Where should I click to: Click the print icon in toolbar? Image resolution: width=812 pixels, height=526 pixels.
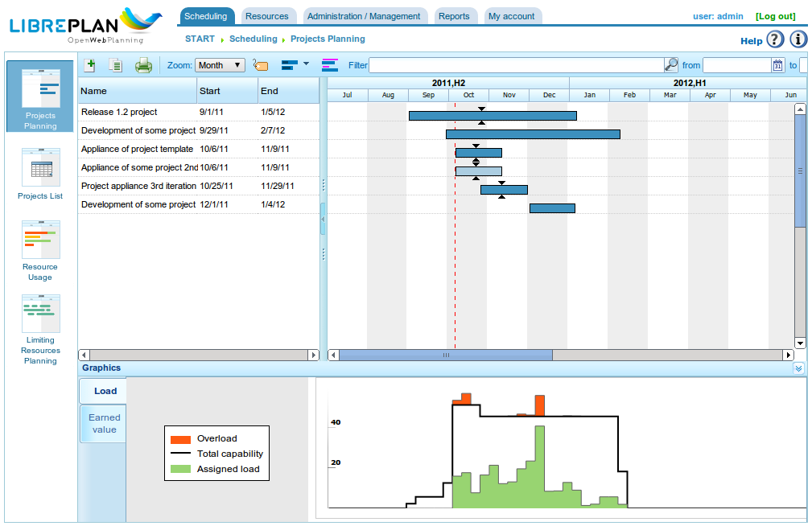pyautogui.click(x=143, y=65)
